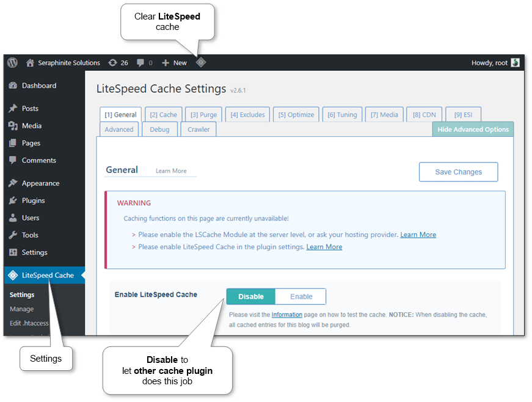
Task: Open Users menu label
Action: point(31,217)
